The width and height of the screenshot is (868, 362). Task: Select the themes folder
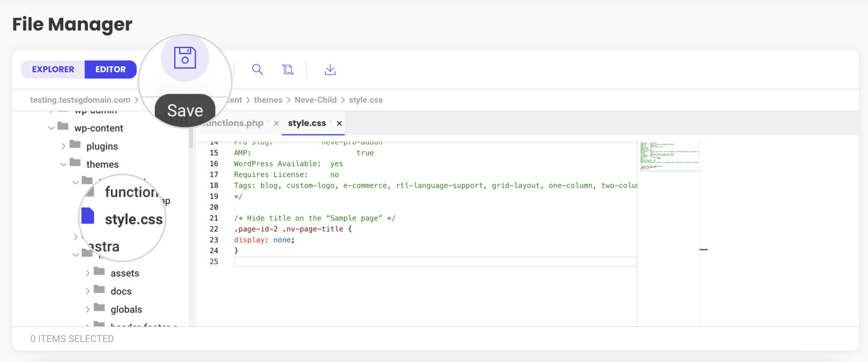102,164
